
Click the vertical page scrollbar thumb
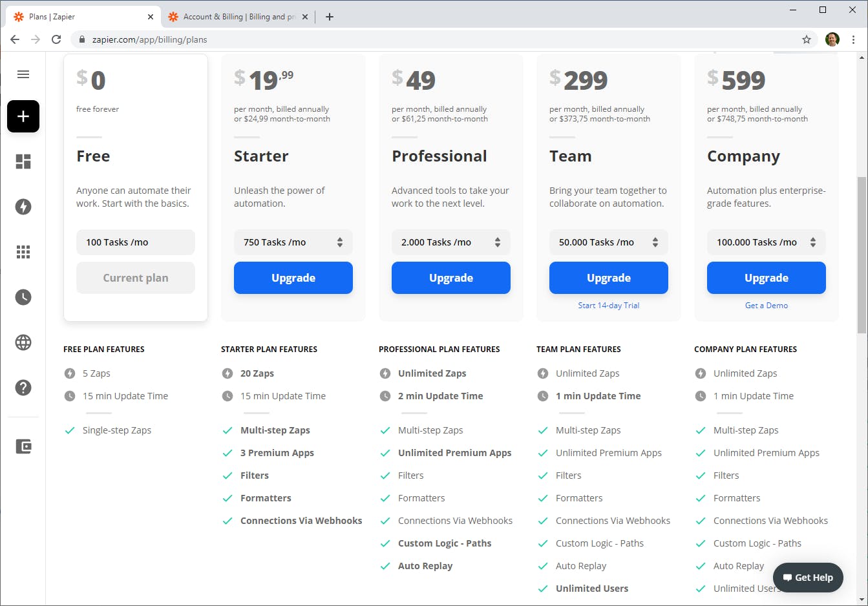[862, 255]
